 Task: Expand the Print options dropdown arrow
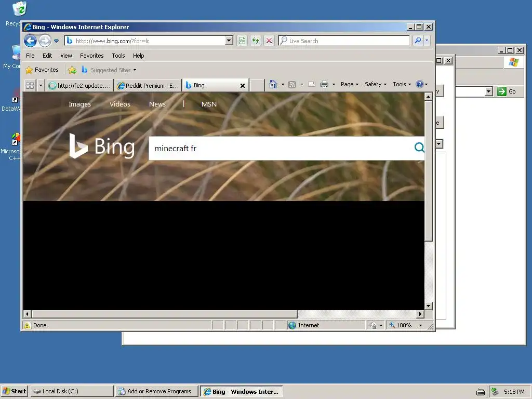tap(334, 84)
